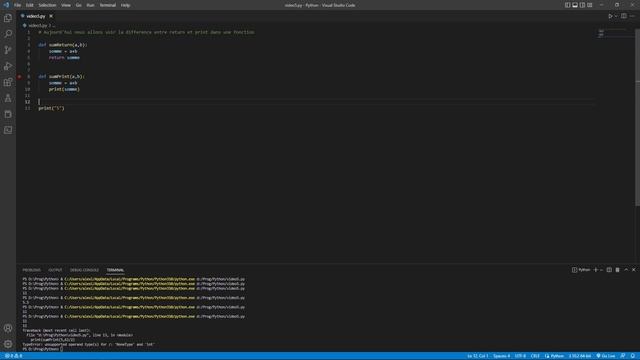Viewport: 640px width, 360px height.
Task: Click 'return somme' on line 5
Action: click(x=64, y=58)
